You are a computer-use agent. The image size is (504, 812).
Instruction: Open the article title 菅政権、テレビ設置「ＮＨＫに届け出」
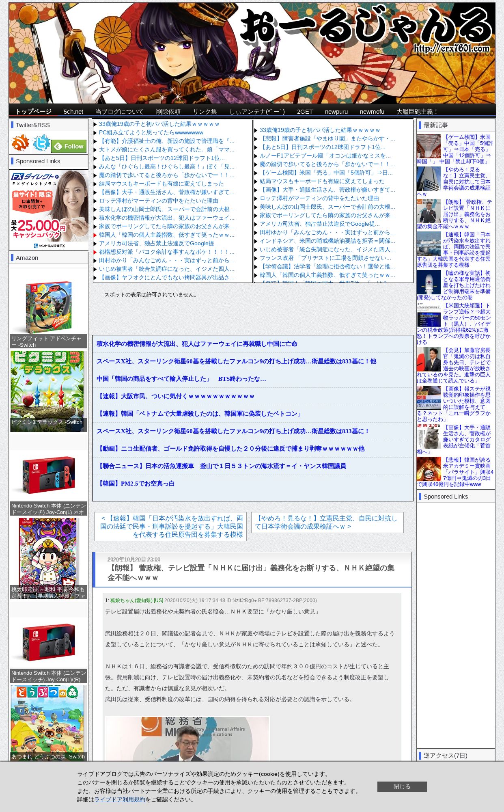pyautogui.click(x=251, y=572)
